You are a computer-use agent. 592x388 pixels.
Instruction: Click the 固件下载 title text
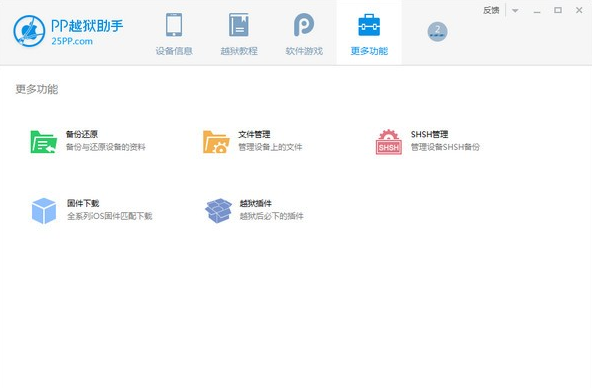83,203
